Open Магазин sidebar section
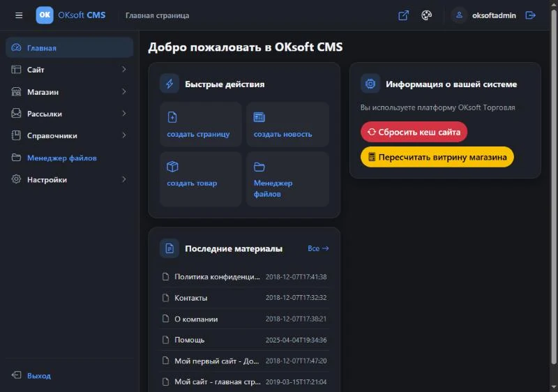This screenshot has height=392, width=558. 69,91
